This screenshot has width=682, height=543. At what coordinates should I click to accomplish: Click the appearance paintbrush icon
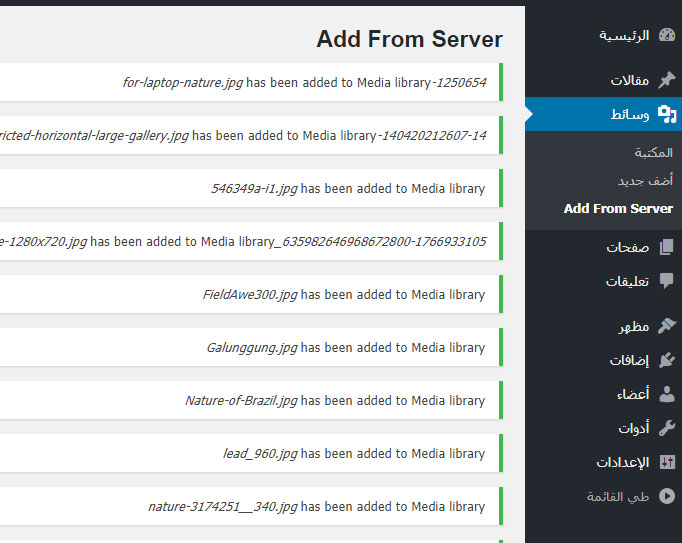tap(667, 325)
